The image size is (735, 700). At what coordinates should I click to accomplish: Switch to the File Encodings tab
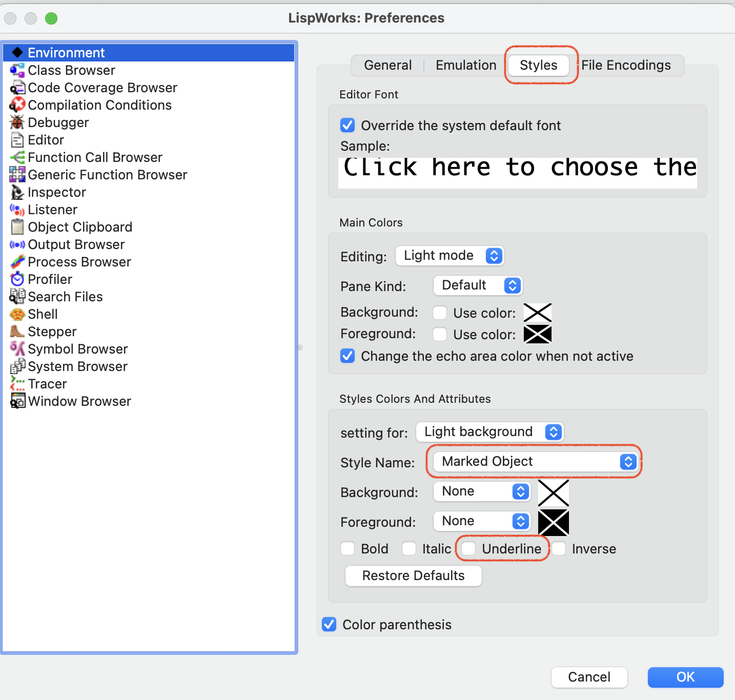pyautogui.click(x=626, y=65)
